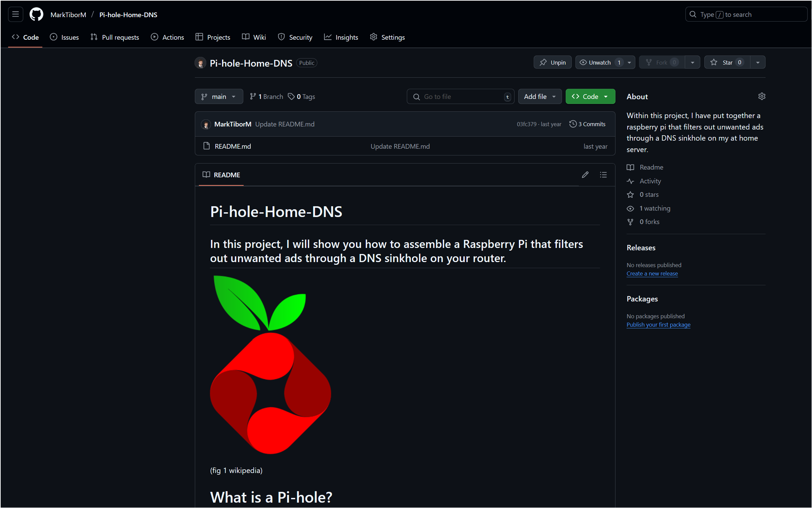Open the Add file dropdown
The width and height of the screenshot is (812, 508).
point(539,97)
